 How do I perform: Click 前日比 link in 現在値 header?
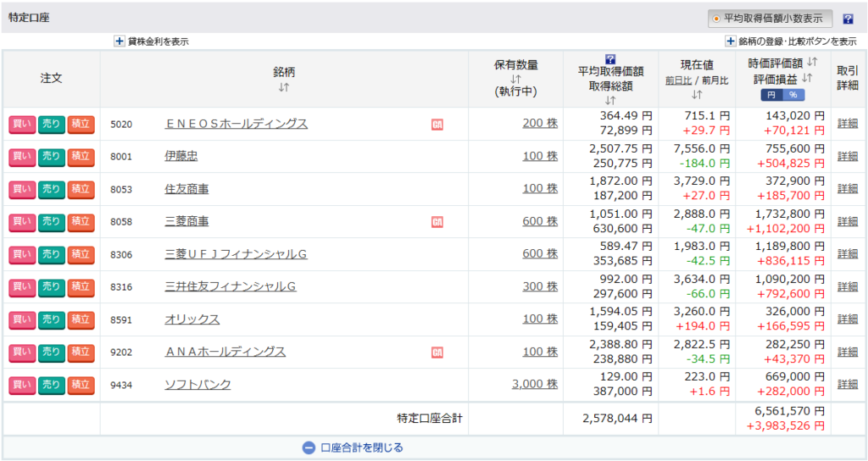click(678, 81)
